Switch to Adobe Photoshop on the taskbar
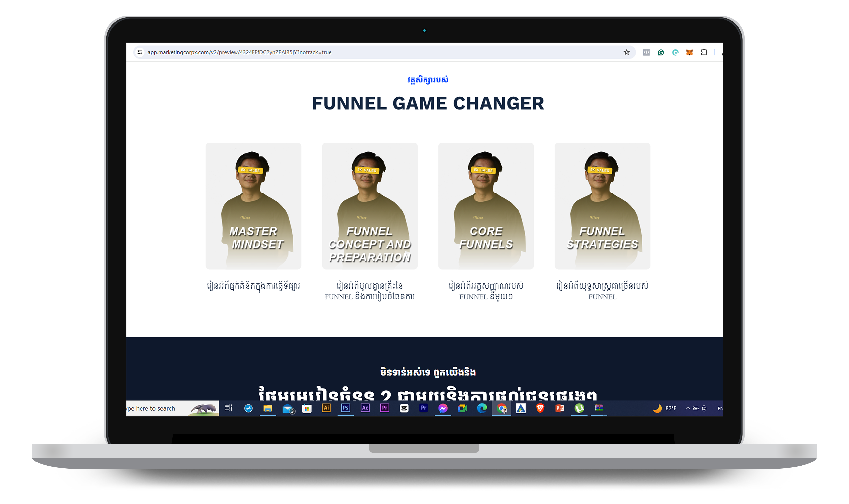The image size is (849, 504). (345, 408)
